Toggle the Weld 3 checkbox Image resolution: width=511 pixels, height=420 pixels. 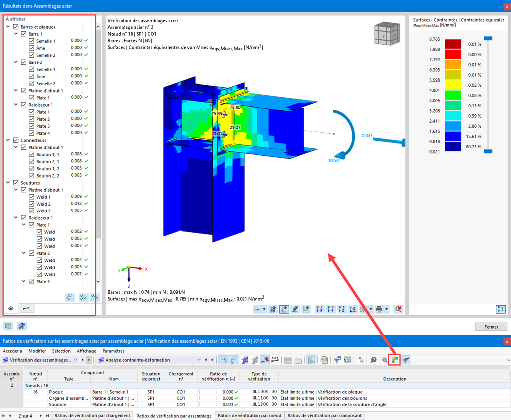[x=31, y=211]
